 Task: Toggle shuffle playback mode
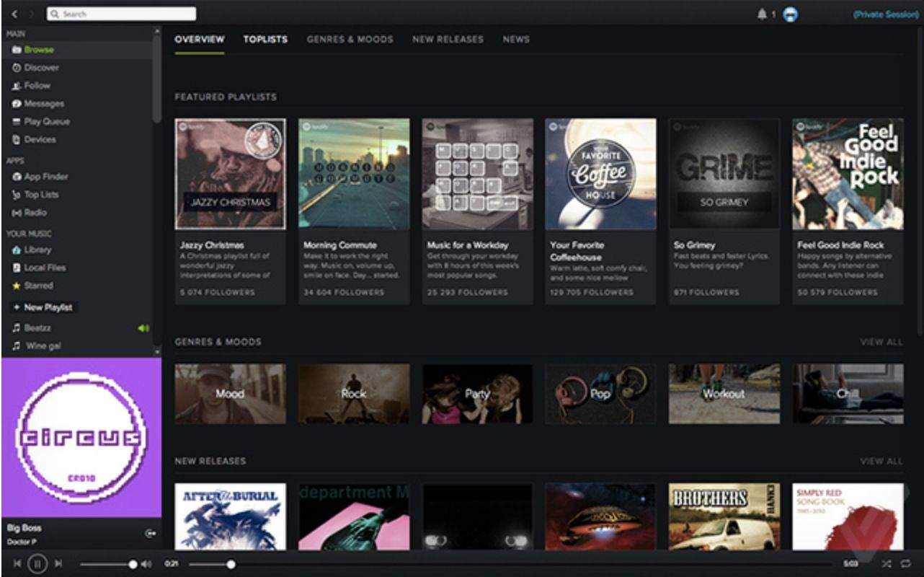(x=886, y=563)
